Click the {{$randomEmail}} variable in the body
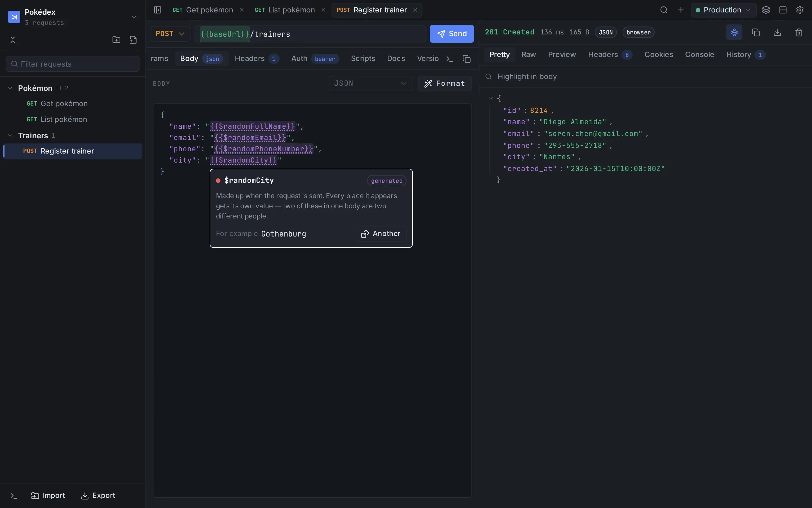This screenshot has height=508, width=812. (250, 138)
